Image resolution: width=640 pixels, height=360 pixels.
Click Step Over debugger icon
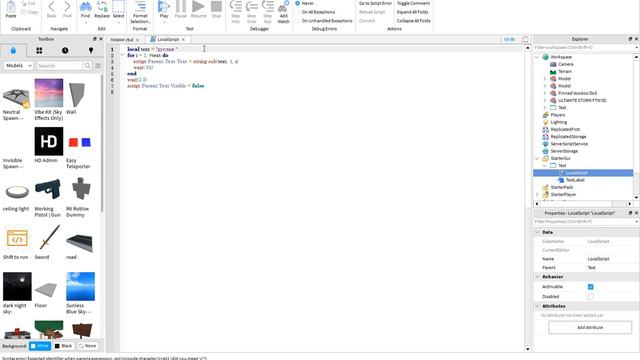251,12
